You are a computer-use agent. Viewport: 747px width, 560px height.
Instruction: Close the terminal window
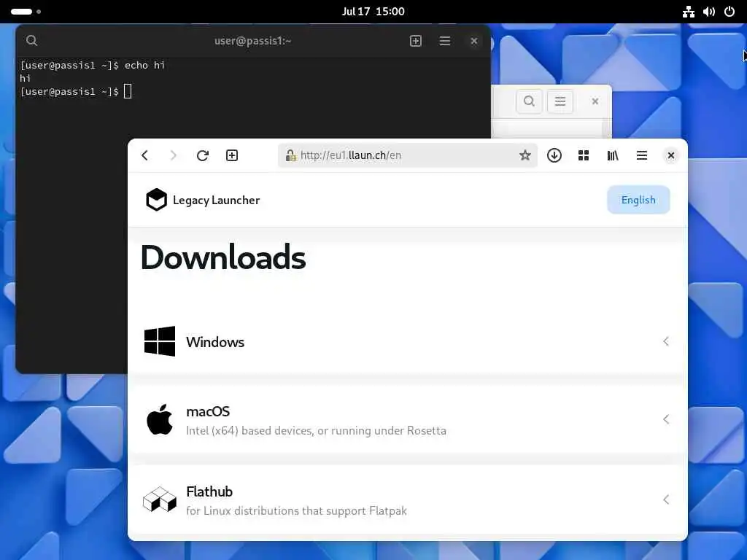(474, 41)
